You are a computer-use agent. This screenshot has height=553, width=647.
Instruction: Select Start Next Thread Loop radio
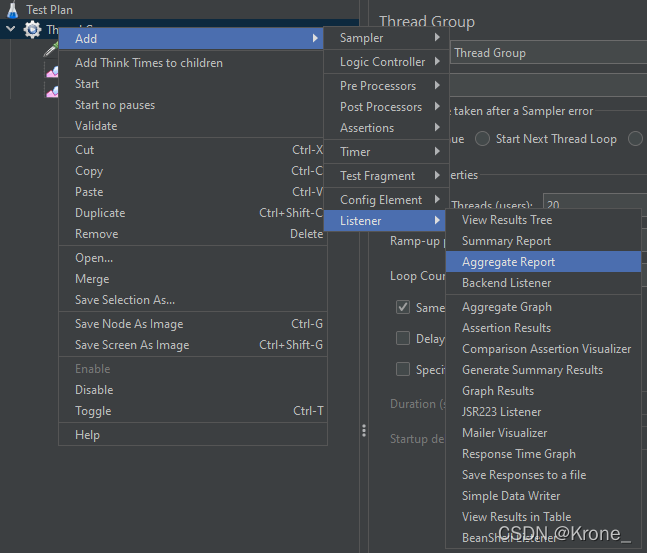[x=482, y=139]
